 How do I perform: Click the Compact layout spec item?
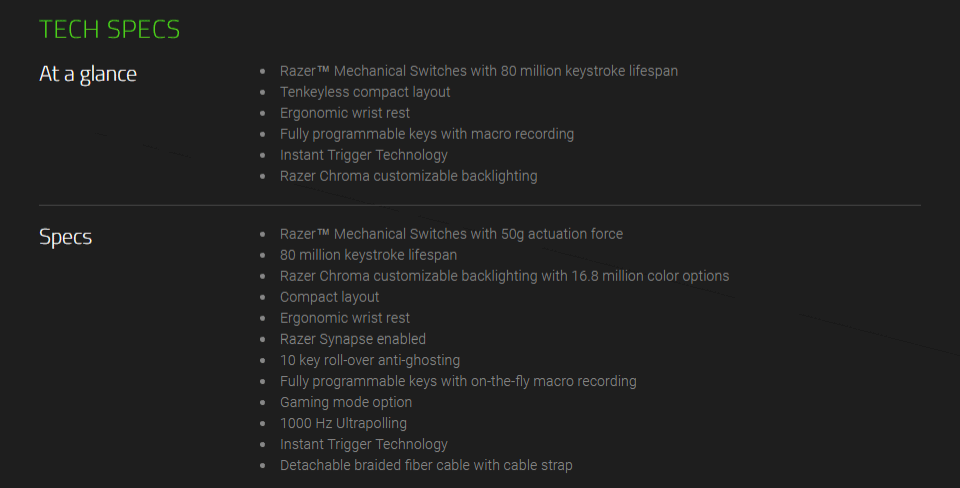pos(329,297)
